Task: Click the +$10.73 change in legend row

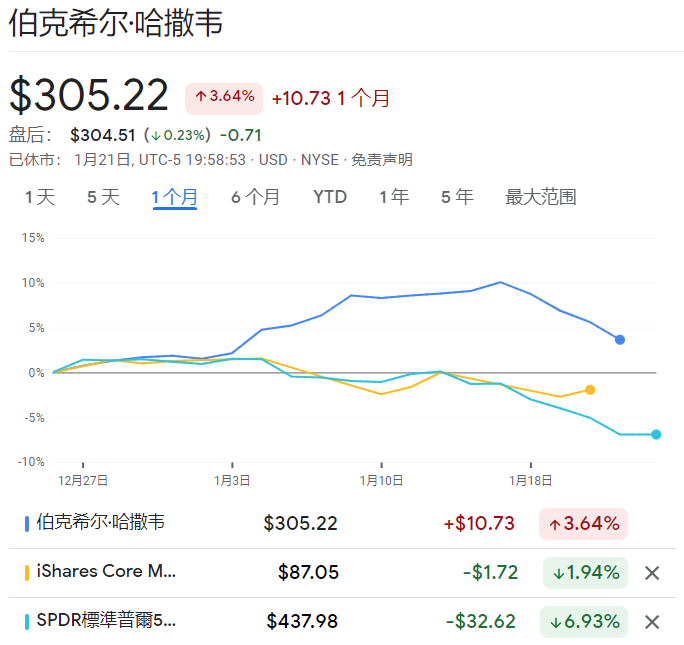Action: point(479,523)
